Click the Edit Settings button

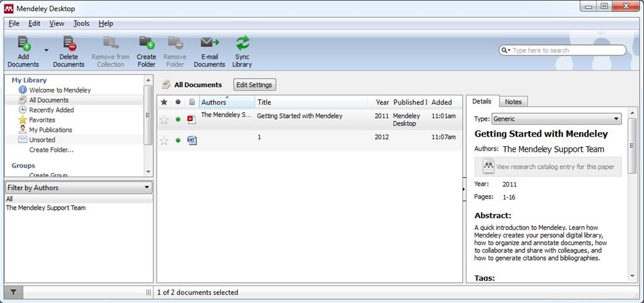(254, 84)
